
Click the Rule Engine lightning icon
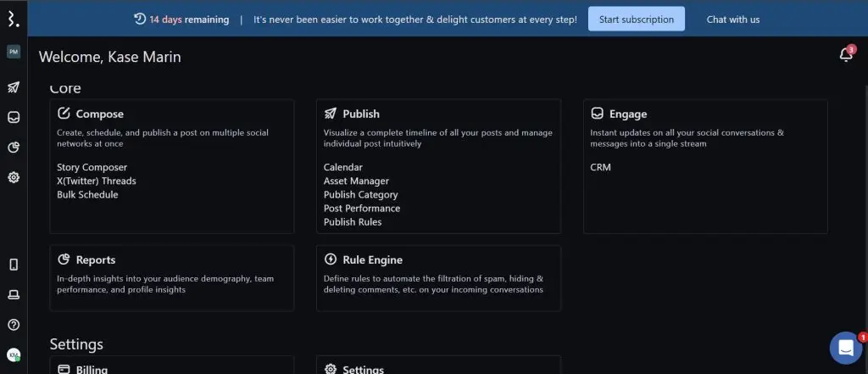[x=331, y=260]
